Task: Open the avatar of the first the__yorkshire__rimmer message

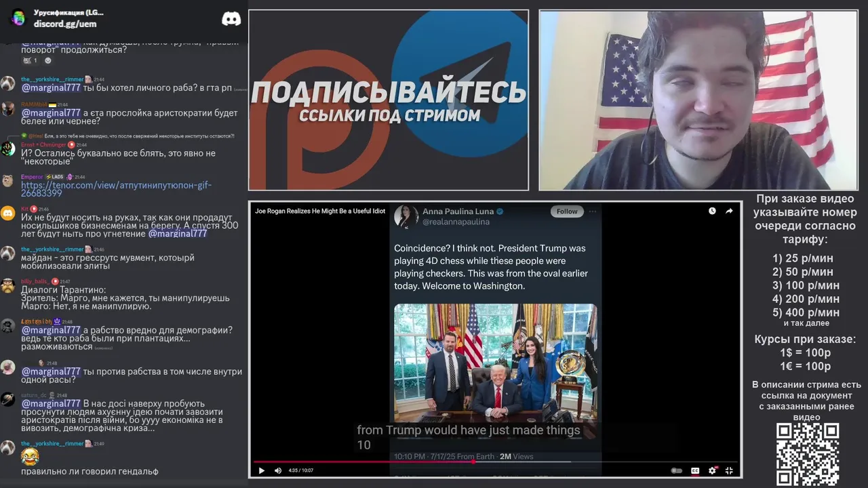Action: (7, 83)
